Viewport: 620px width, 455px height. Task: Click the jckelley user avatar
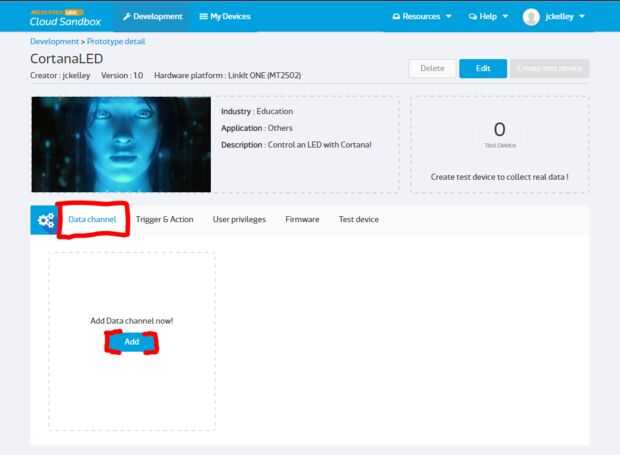[531, 17]
